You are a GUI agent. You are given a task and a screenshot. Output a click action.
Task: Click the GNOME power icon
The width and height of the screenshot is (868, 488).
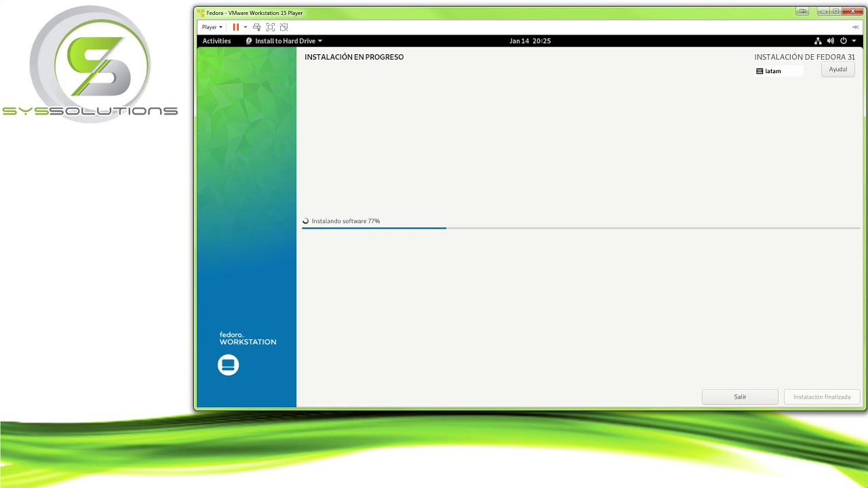pyautogui.click(x=843, y=41)
